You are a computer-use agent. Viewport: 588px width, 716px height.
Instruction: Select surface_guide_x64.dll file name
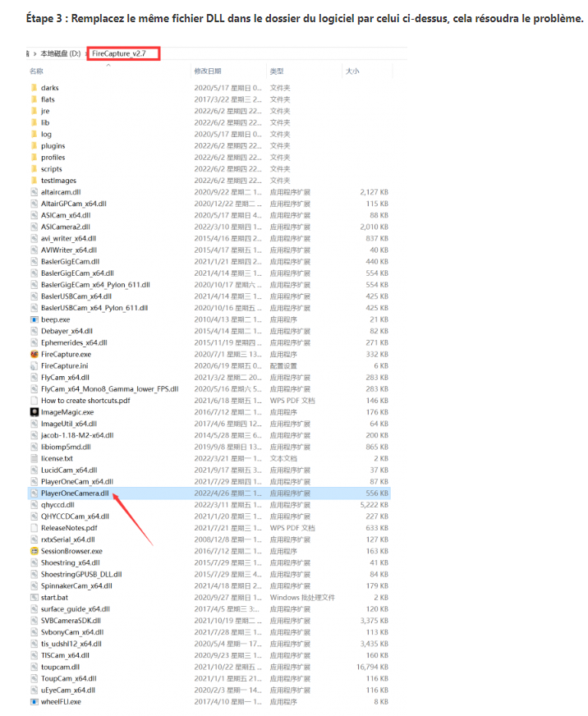pos(76,609)
